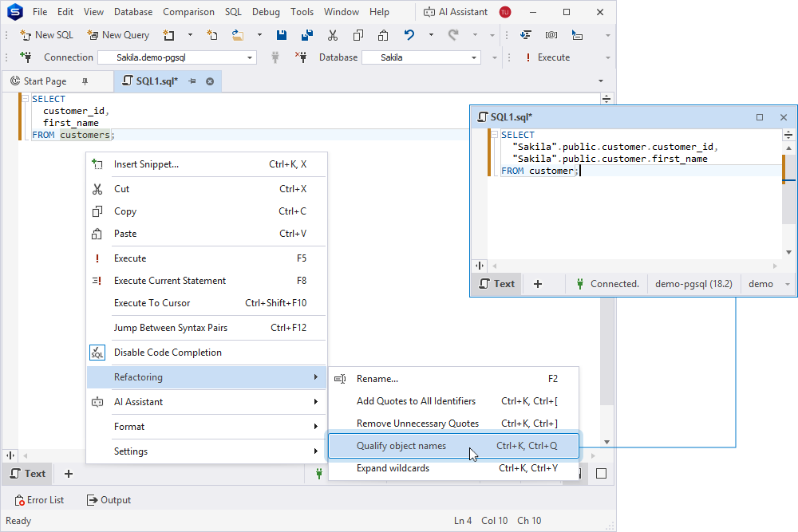The width and height of the screenshot is (798, 532).
Task: Click the New SQL toolbar button
Action: tap(46, 35)
